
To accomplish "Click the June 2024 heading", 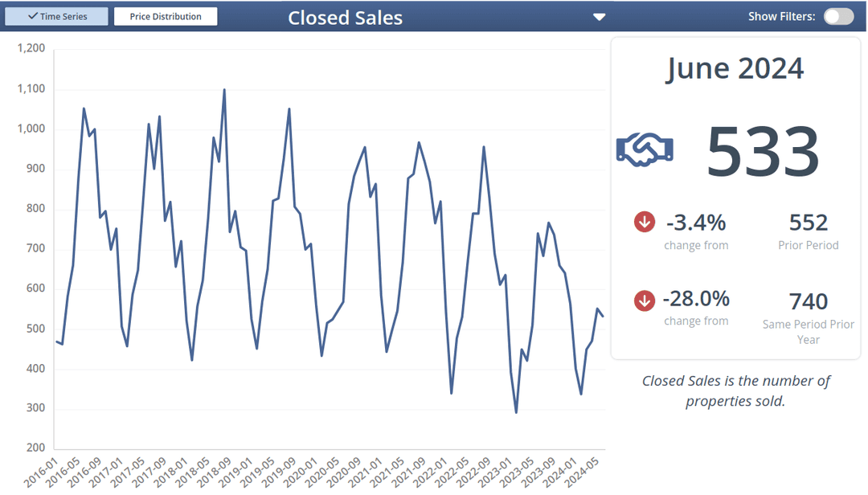I will pyautogui.click(x=735, y=68).
